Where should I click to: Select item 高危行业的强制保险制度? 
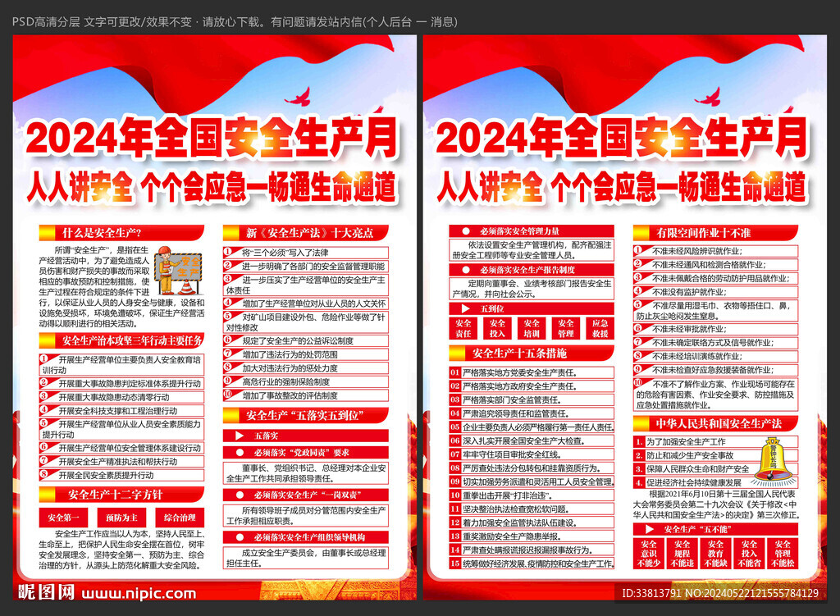point(305,382)
